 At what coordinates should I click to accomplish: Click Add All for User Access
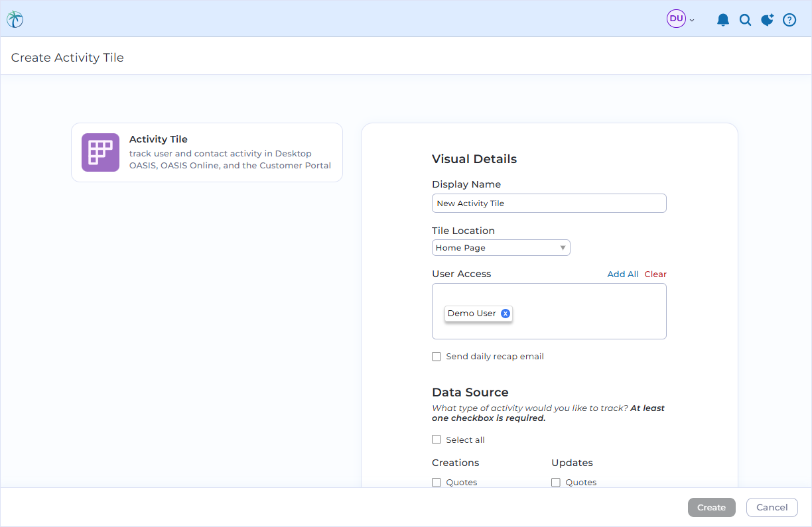coord(622,274)
